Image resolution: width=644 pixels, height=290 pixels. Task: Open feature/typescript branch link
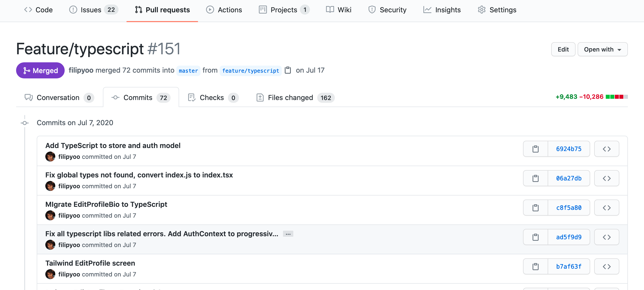(251, 71)
